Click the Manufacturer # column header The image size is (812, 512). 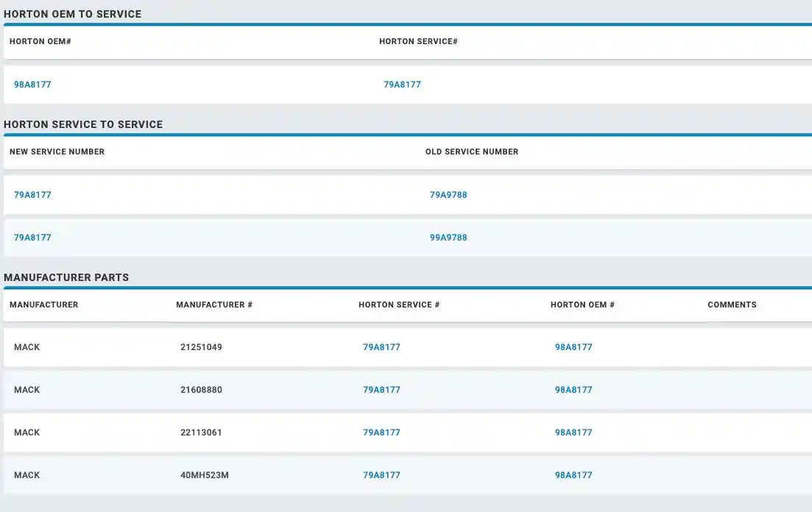pyautogui.click(x=214, y=305)
